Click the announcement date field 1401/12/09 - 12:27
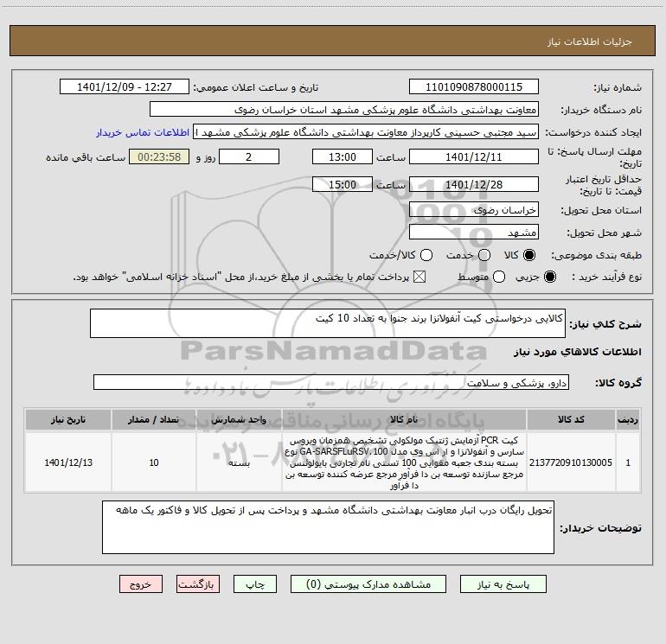Screen dimensions: 666x644 pos(125,86)
